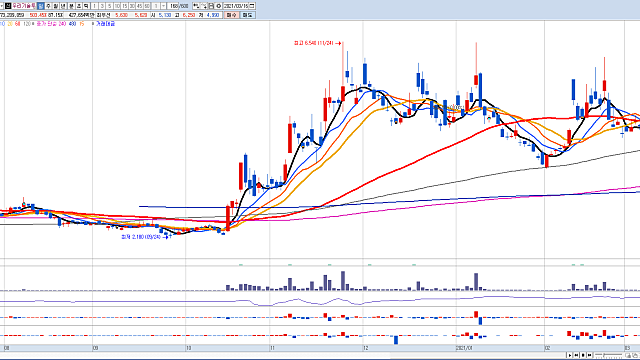640x360 pixels.
Task: Click the stop button in the bottom replay controls
Action: pos(583,356)
